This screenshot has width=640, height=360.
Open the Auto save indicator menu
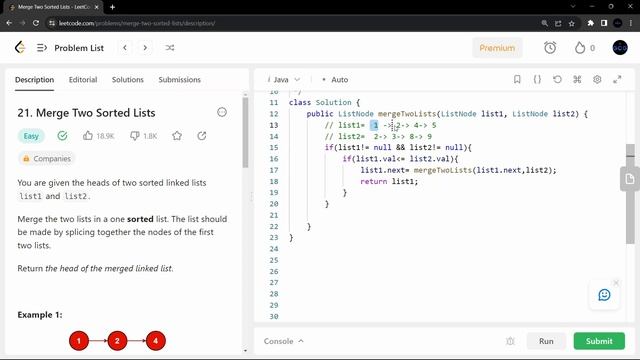coord(335,80)
